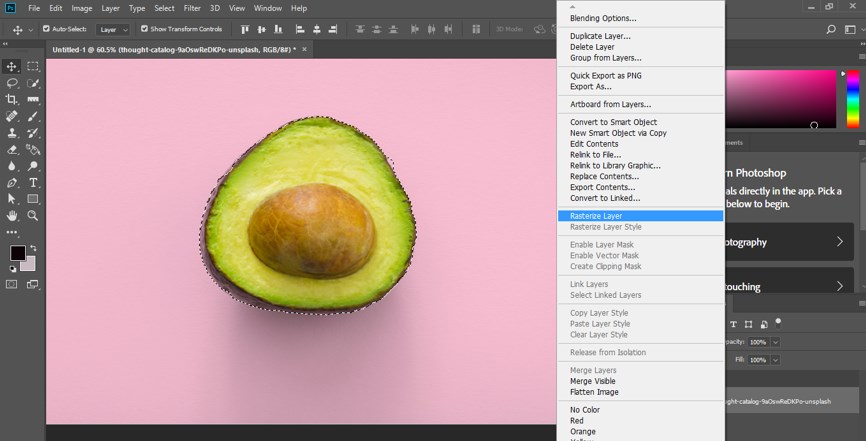Swap foreground and background colors
Viewport: 866px width, 441px height.
coord(34,248)
